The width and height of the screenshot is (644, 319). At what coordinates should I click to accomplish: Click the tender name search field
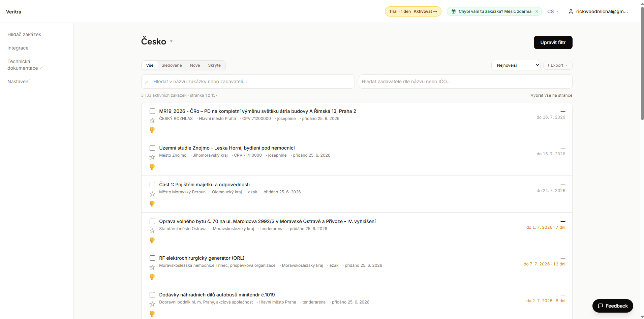[248, 82]
